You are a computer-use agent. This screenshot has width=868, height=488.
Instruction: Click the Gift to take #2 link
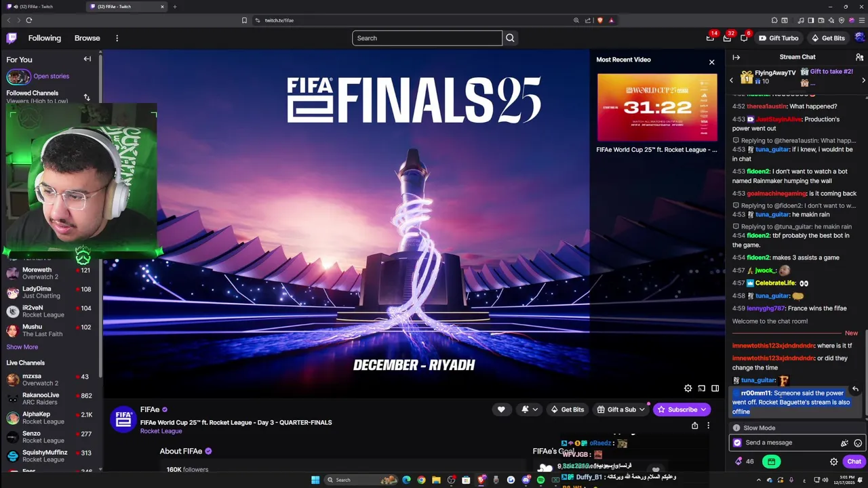(831, 71)
